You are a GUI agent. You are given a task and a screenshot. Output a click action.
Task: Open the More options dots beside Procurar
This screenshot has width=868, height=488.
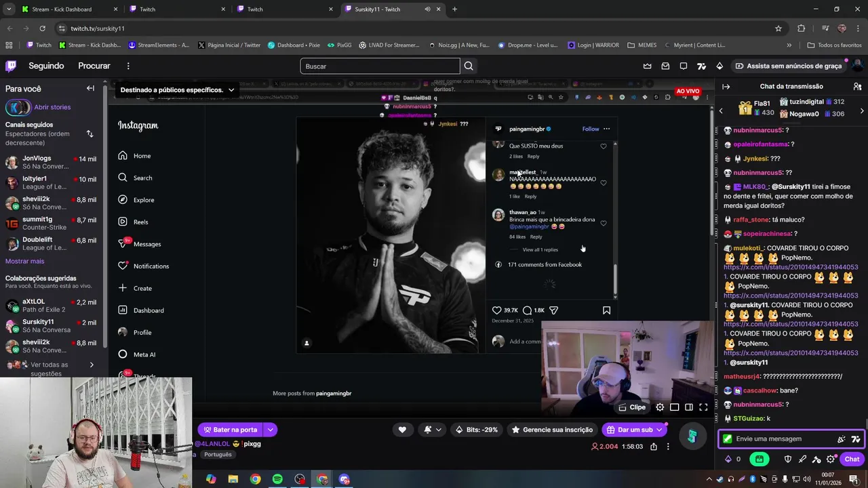(x=128, y=66)
